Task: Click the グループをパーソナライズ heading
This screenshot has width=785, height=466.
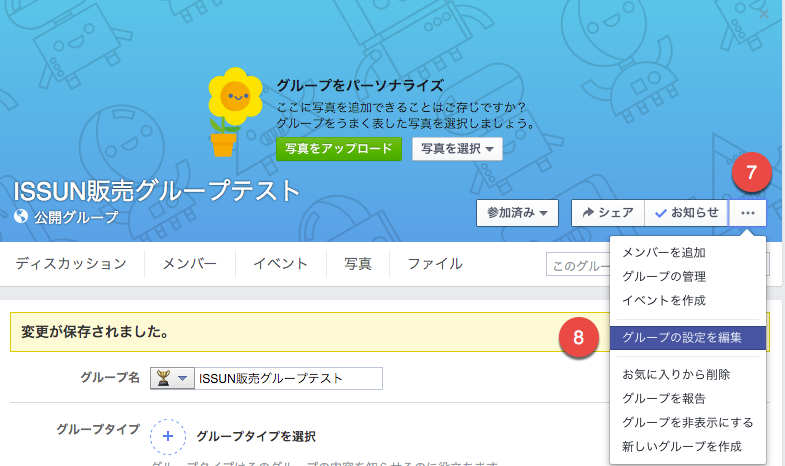Action: click(360, 86)
